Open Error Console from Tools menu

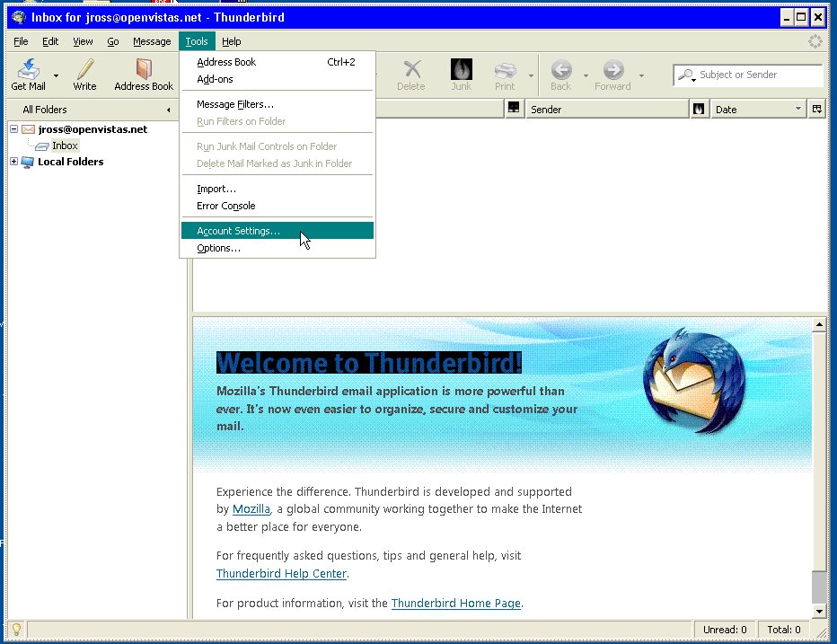point(278,206)
